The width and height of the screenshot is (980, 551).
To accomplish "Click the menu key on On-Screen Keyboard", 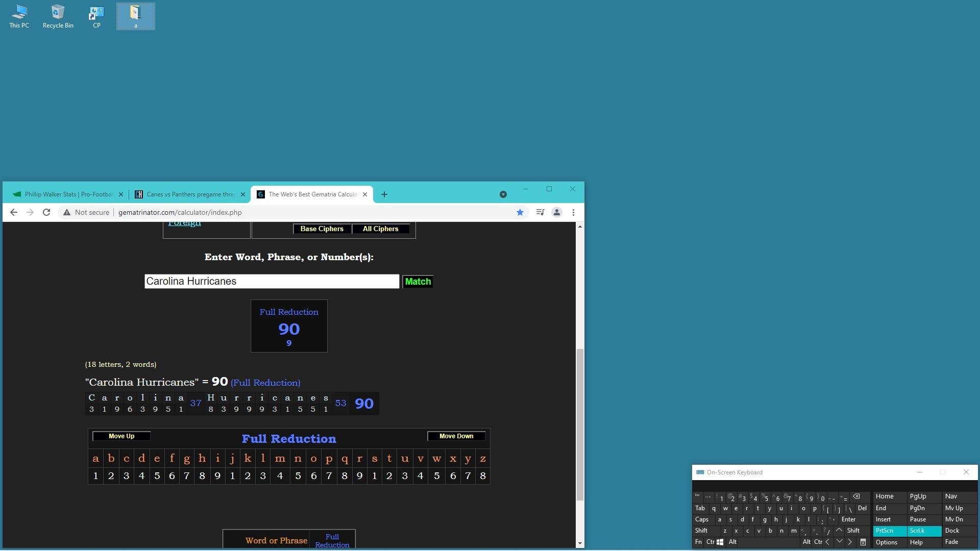I will [863, 542].
